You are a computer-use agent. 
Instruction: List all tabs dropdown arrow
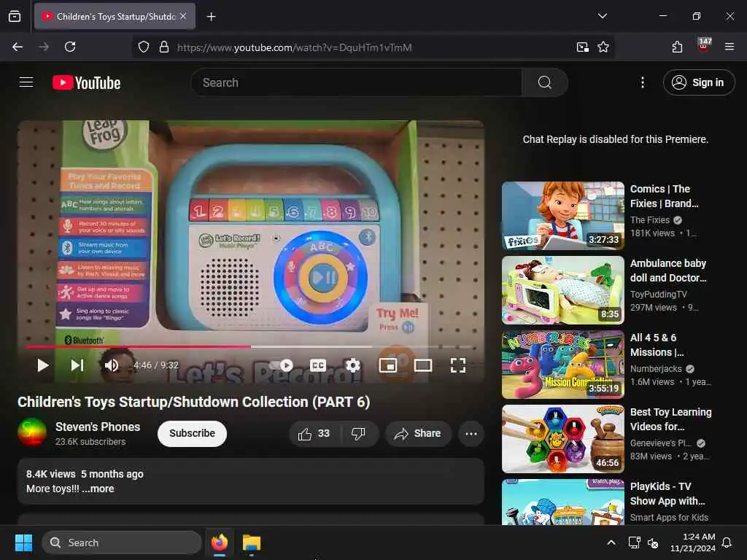tap(602, 16)
